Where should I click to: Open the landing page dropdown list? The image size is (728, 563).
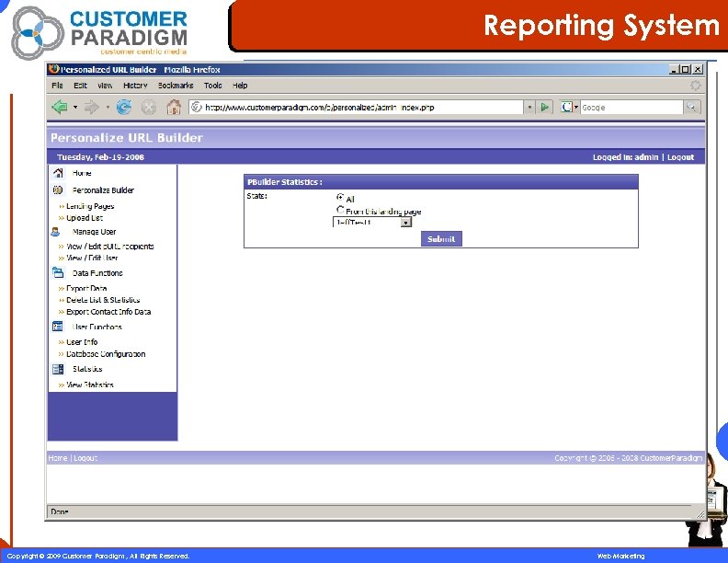point(372,222)
